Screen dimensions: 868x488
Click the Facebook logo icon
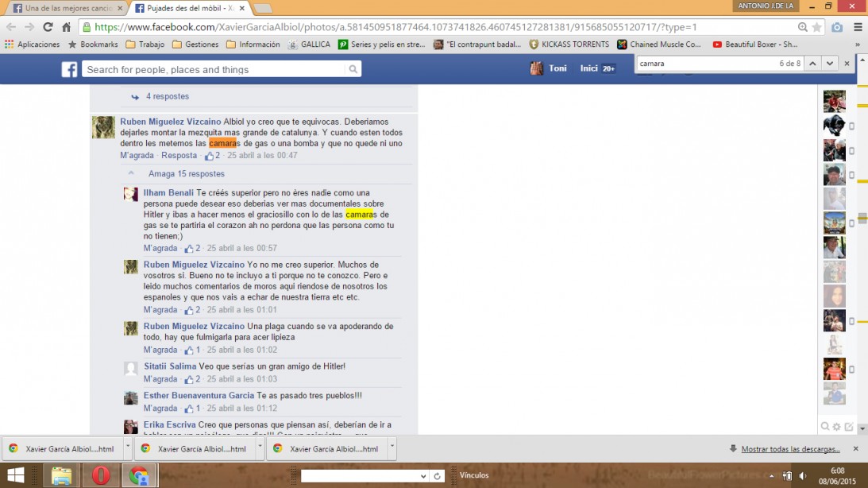point(69,70)
